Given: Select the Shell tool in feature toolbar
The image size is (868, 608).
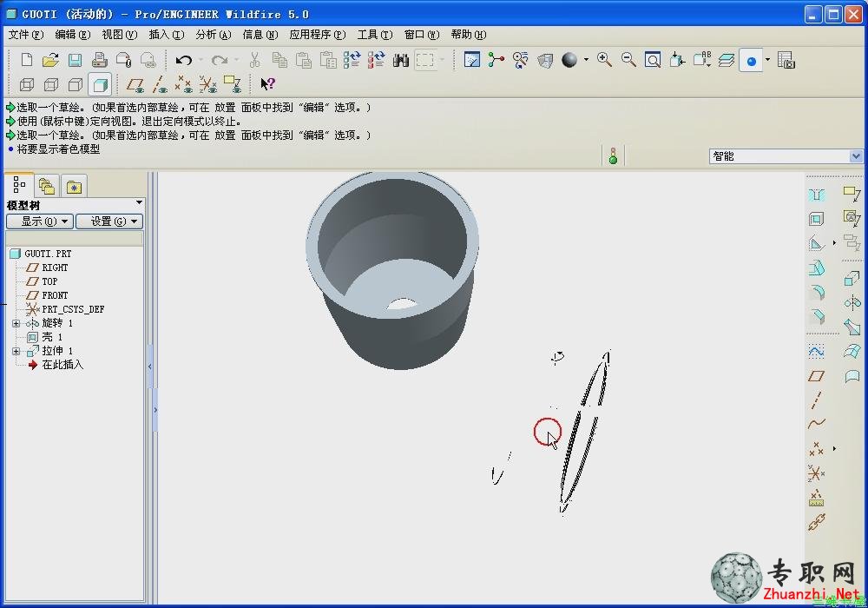Looking at the screenshot, I should click(817, 219).
